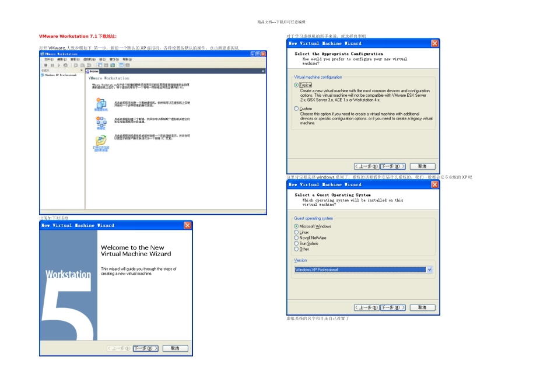Image resolution: width=554 pixels, height=392 pixels.
Task: Expand the Version dropdown arrow
Action: click(430, 269)
